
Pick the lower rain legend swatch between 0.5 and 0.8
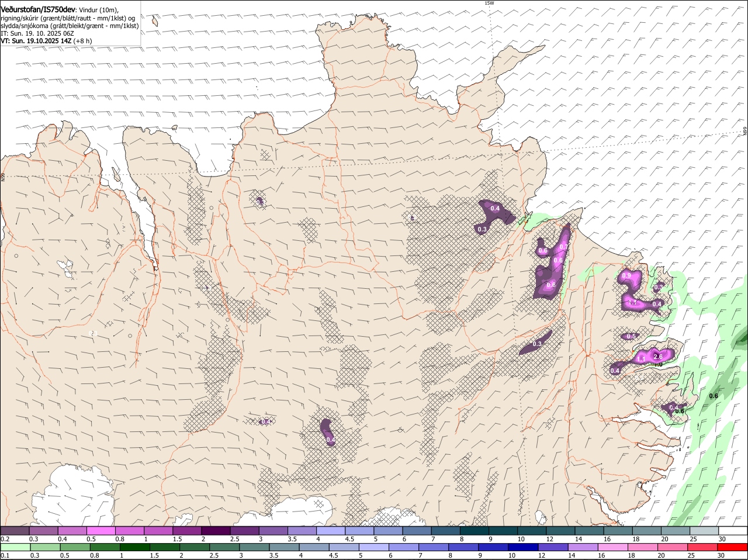[75, 547]
